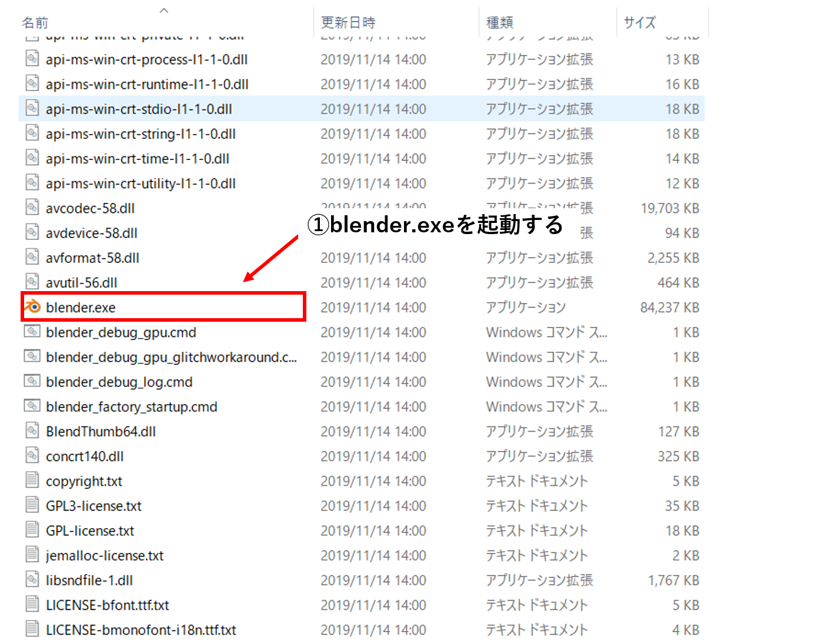
Task: Click the date cell of blender.exe row
Action: pyautogui.click(x=373, y=307)
